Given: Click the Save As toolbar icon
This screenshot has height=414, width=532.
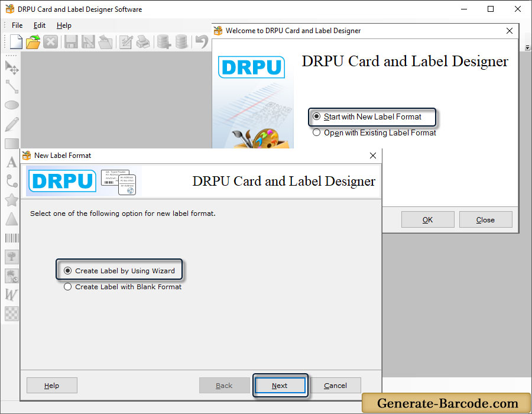Looking at the screenshot, I should tap(88, 42).
